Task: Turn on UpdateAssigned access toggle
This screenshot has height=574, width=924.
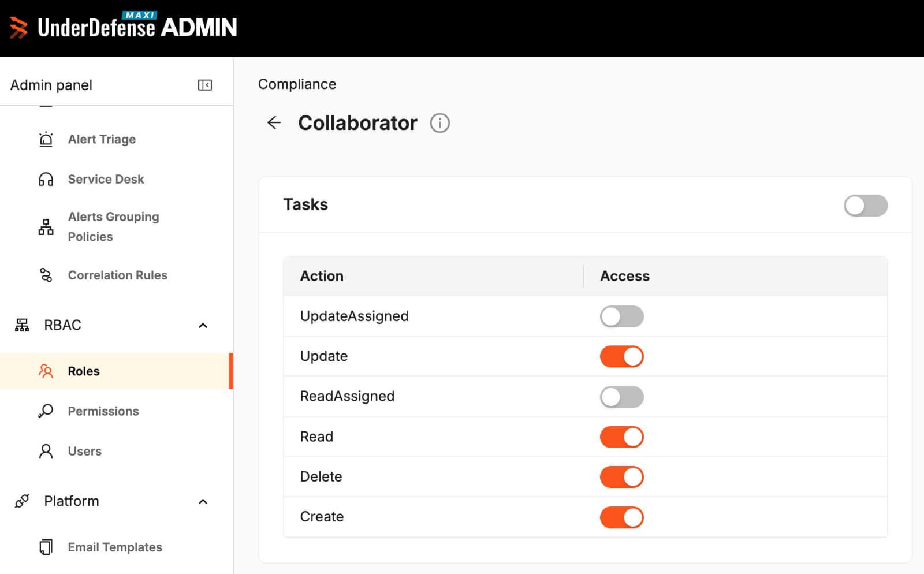Action: (x=622, y=316)
